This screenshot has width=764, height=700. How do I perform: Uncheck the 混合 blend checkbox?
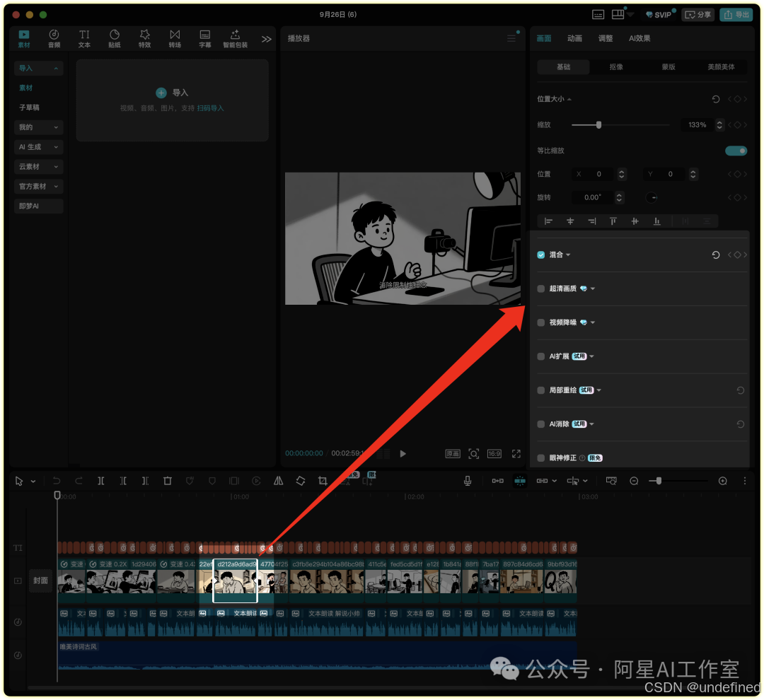pyautogui.click(x=541, y=255)
